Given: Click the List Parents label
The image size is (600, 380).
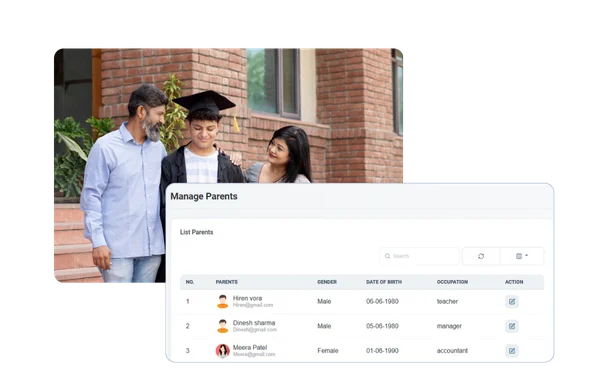Looking at the screenshot, I should tap(196, 232).
